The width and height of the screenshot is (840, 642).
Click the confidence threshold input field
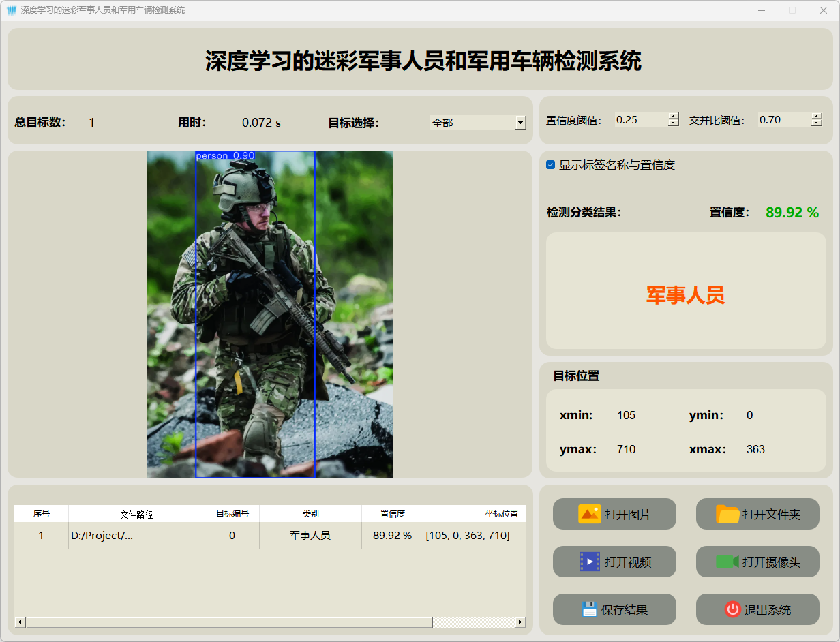[x=640, y=120]
